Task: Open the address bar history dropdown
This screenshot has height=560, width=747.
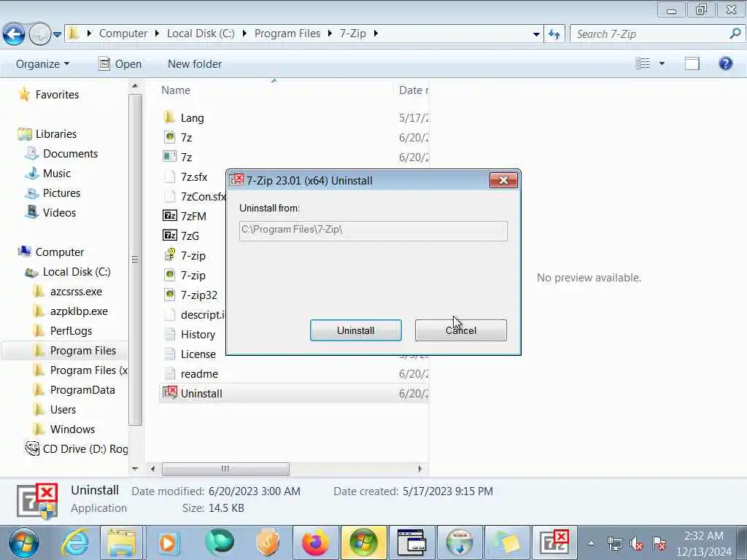Action: click(536, 34)
